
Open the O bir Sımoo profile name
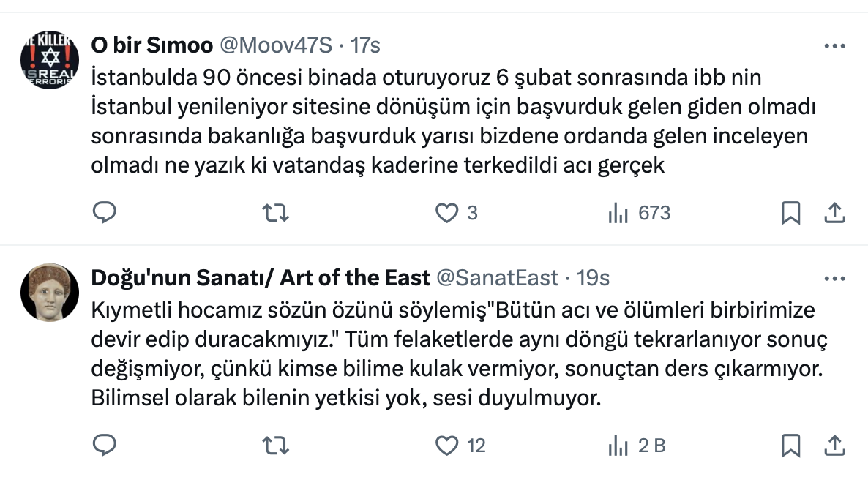coord(151,45)
